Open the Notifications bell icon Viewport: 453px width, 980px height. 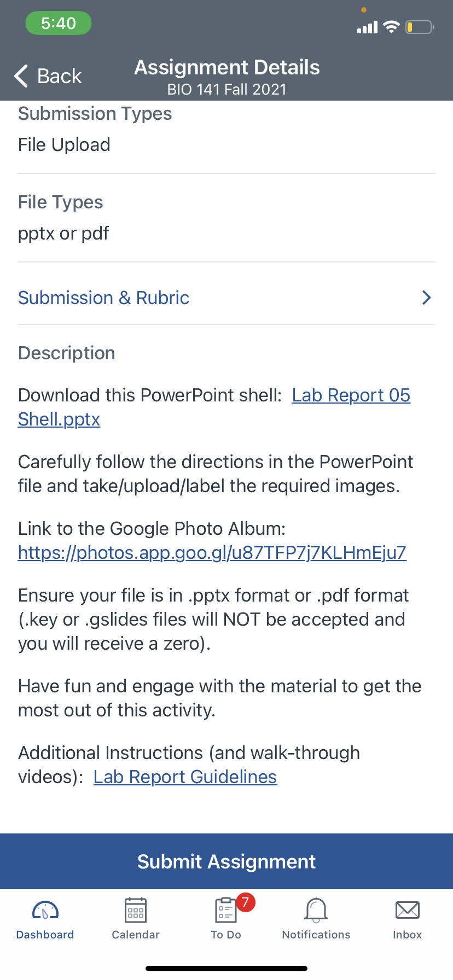[316, 911]
